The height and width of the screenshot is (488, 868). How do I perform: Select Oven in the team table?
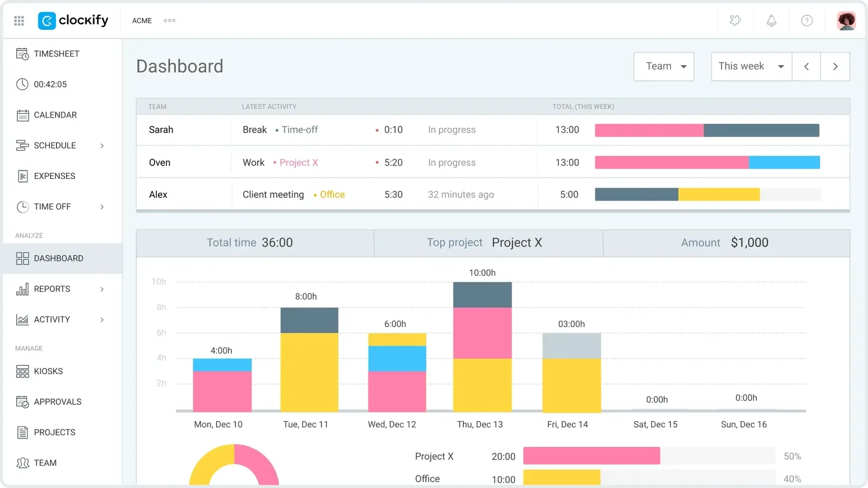click(x=159, y=163)
